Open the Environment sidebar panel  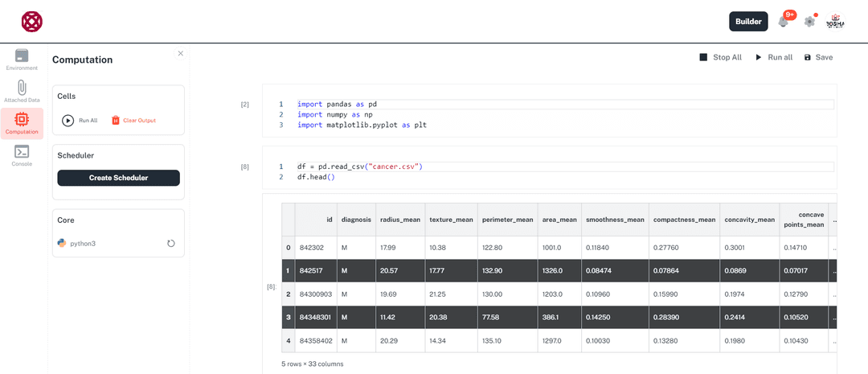(x=22, y=60)
